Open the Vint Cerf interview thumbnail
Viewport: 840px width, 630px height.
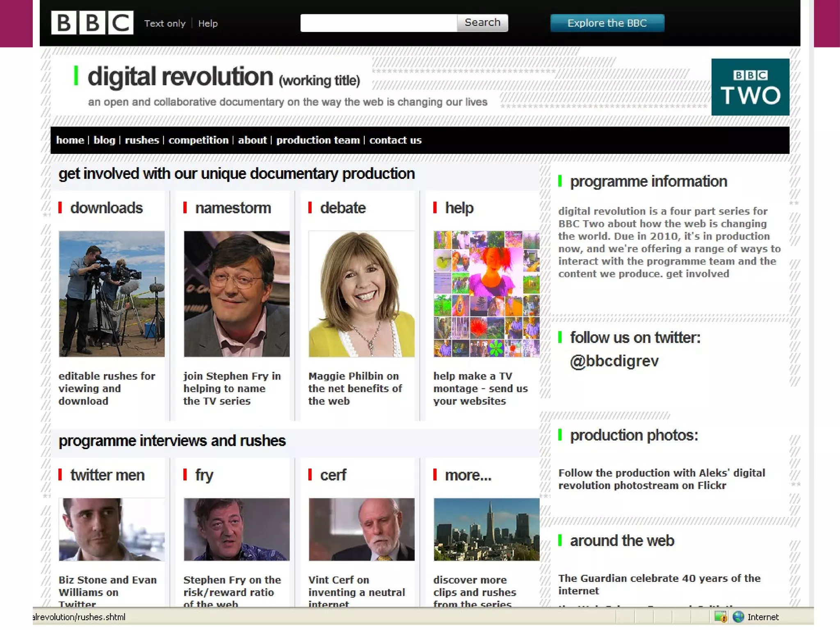(x=361, y=529)
